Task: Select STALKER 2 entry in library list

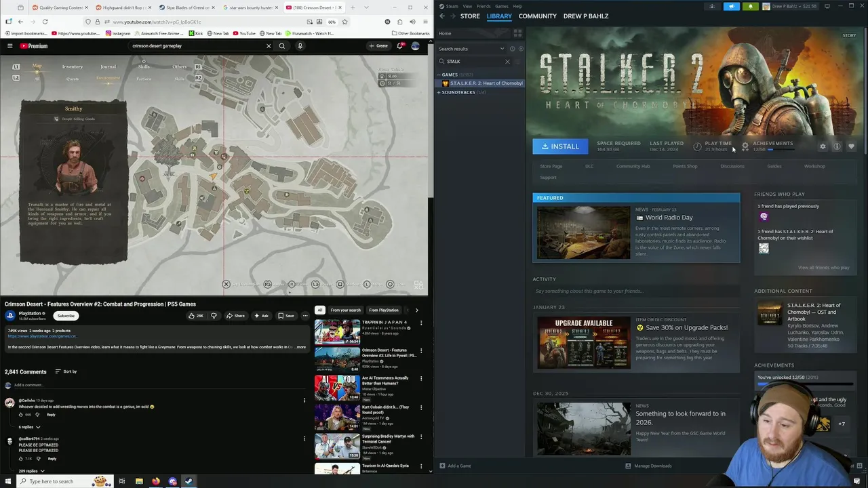Action: tap(480, 83)
